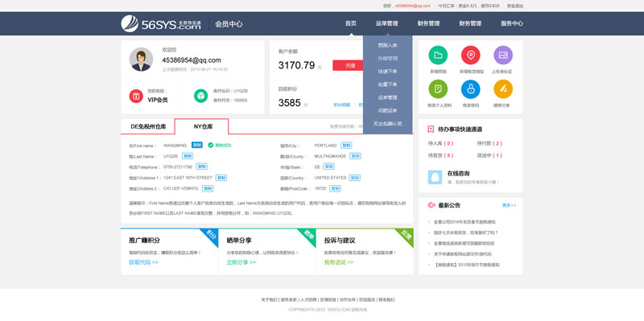Click the user avatar picture

pyautogui.click(x=141, y=59)
